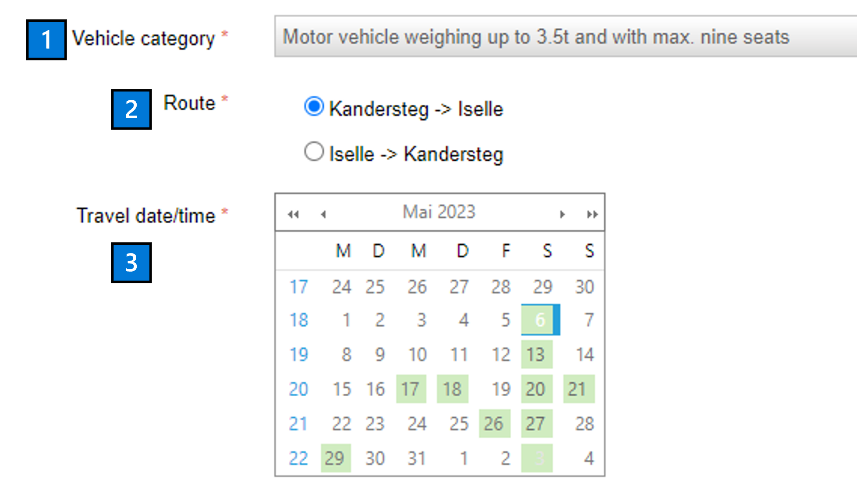Click blue step marker 1

pyautogui.click(x=46, y=40)
